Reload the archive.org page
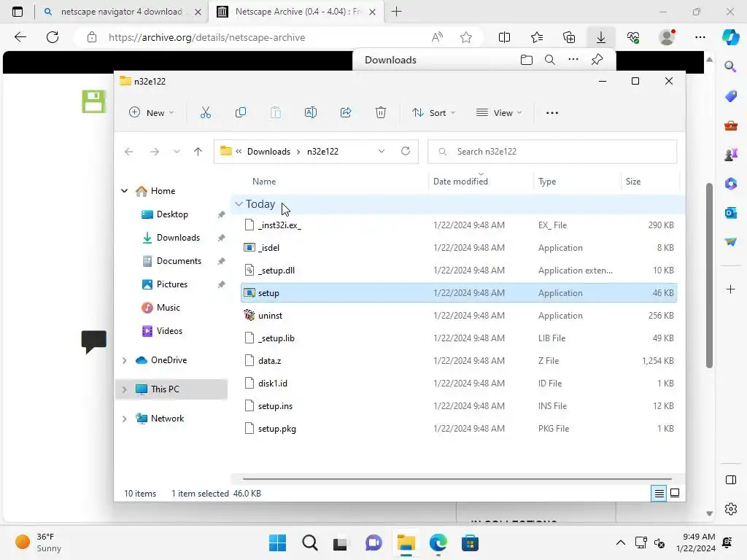 pyautogui.click(x=53, y=37)
